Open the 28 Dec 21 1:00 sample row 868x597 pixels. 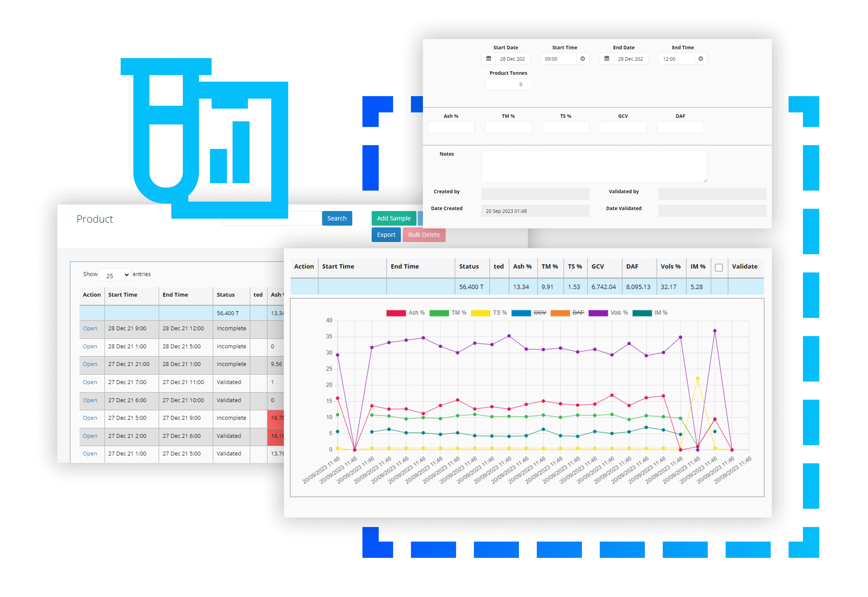(x=90, y=347)
